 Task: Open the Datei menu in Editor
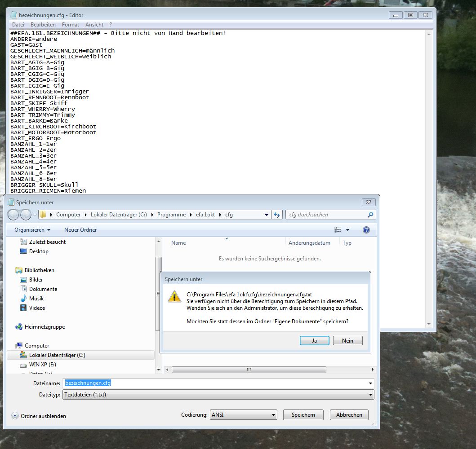(x=18, y=25)
